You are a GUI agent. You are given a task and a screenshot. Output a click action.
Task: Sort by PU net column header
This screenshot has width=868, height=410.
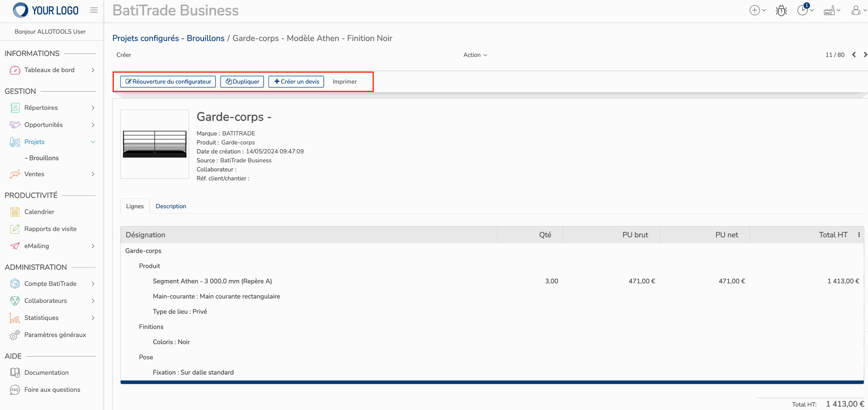click(705, 235)
